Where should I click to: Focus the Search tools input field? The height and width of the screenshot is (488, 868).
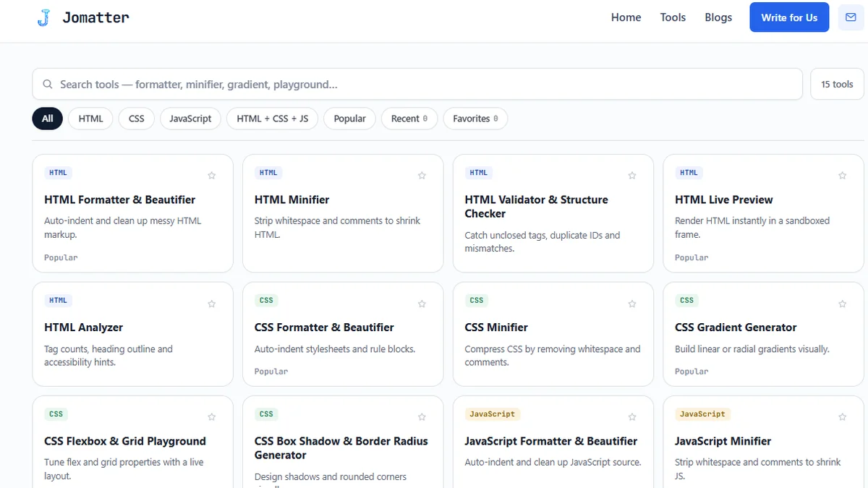tap(417, 85)
